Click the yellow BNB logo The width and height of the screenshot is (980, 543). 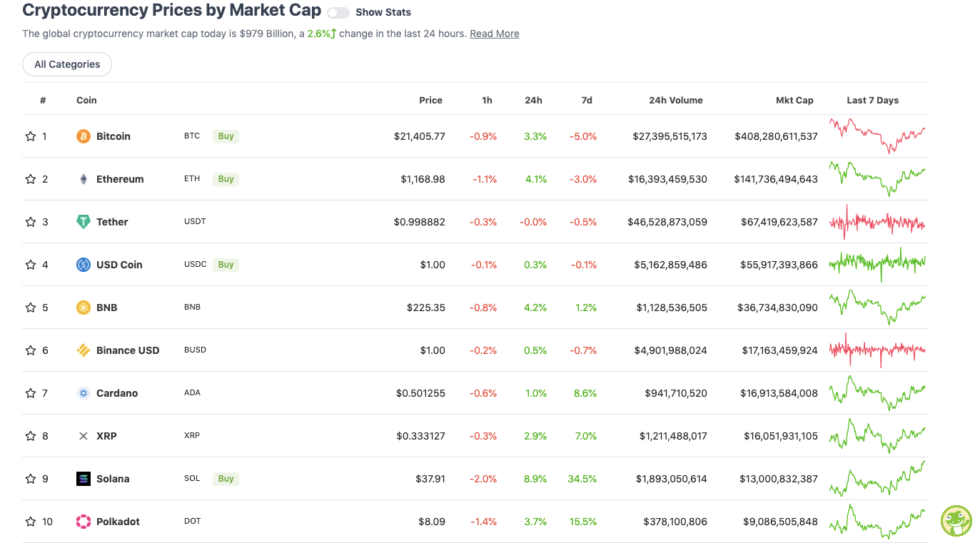[x=84, y=308]
